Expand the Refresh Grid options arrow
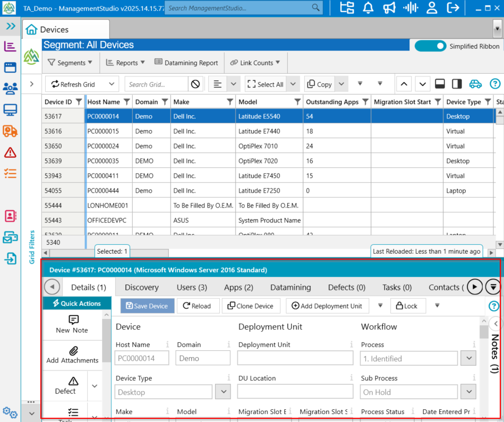This screenshot has height=422, width=504. tap(112, 84)
